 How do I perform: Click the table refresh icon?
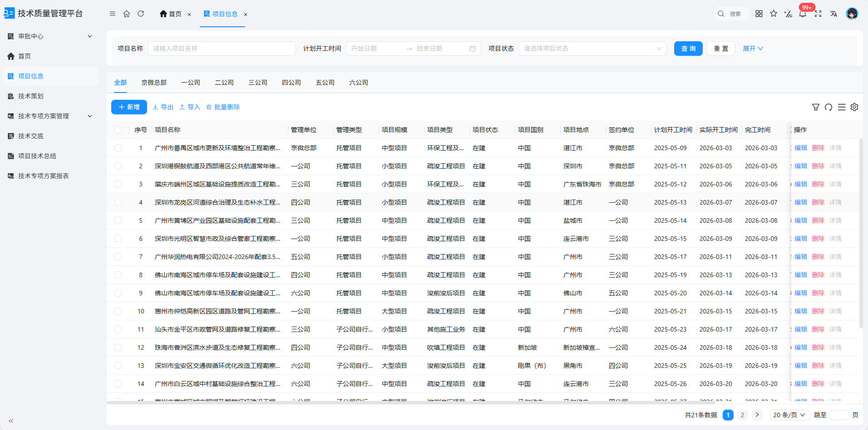point(829,107)
